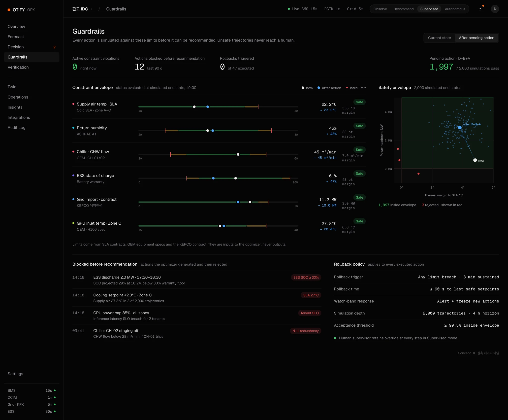
Task: Click the Safe badge for Return humidity
Action: click(x=359, y=126)
